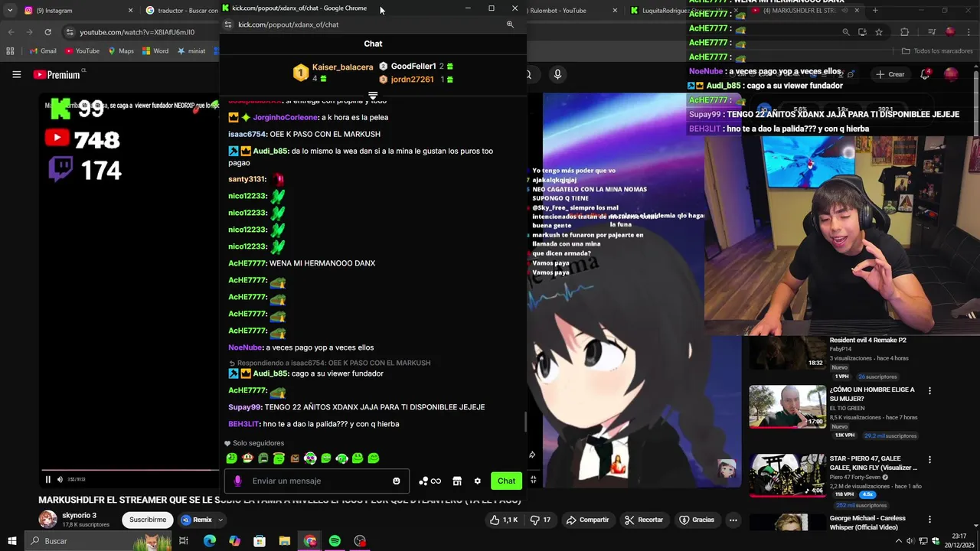Viewport: 980px width, 551px height.
Task: Open emoji picker in message box
Action: [x=396, y=481]
